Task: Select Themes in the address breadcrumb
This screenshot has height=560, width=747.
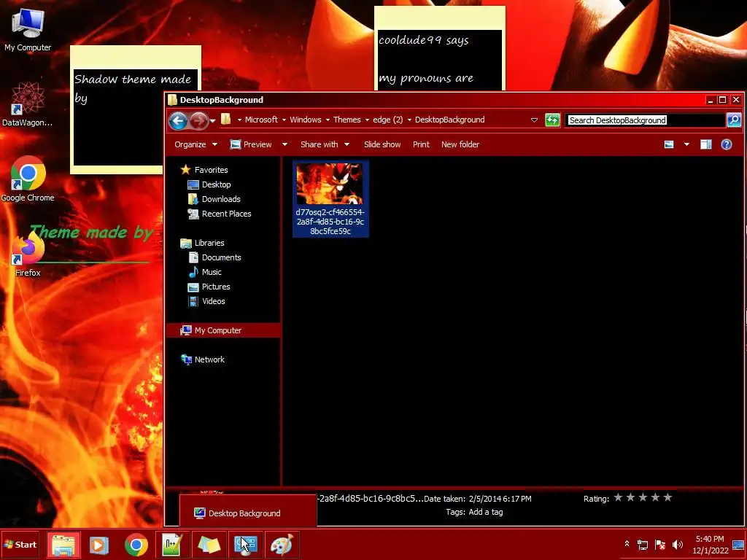Action: point(347,120)
